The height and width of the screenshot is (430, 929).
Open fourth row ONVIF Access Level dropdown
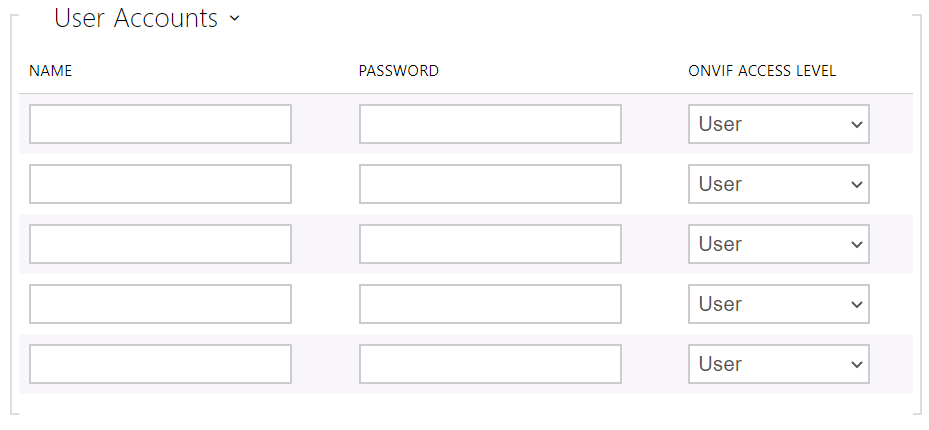[778, 304]
